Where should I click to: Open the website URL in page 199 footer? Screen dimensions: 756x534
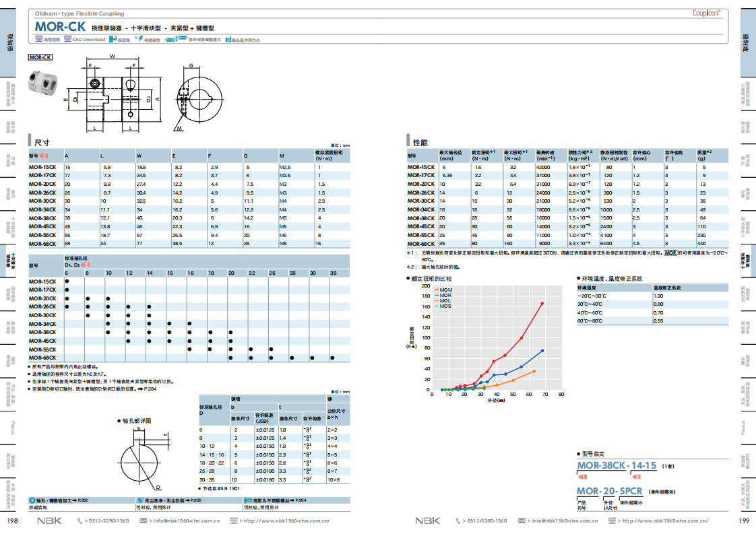click(x=665, y=521)
